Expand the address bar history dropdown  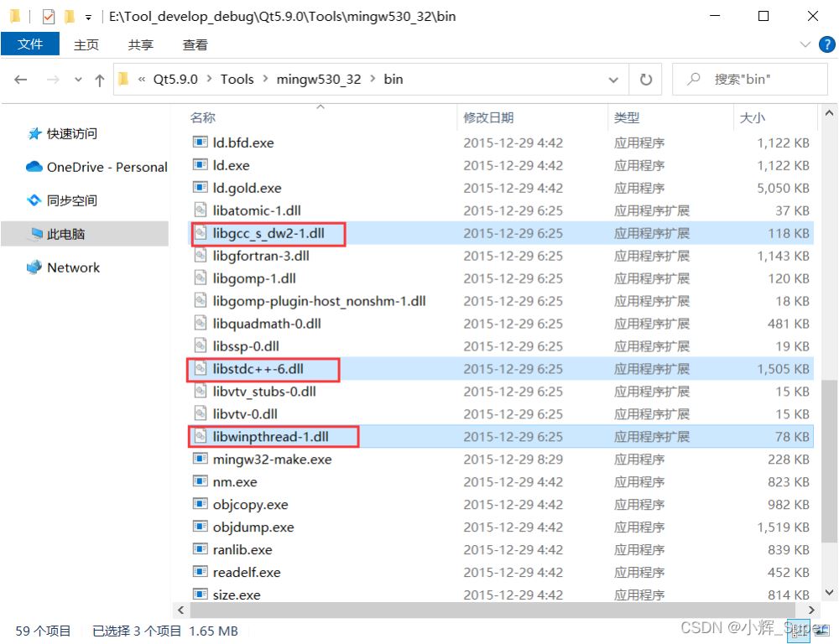(x=614, y=80)
